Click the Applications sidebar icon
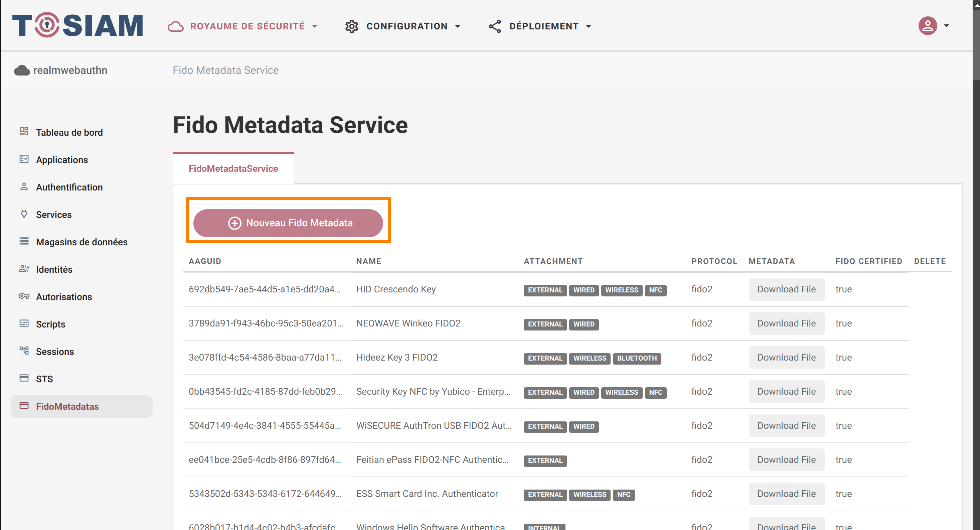The image size is (980, 530). tap(24, 159)
